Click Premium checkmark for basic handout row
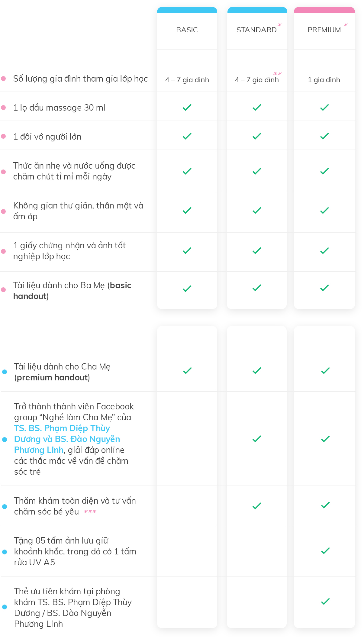 click(x=324, y=288)
